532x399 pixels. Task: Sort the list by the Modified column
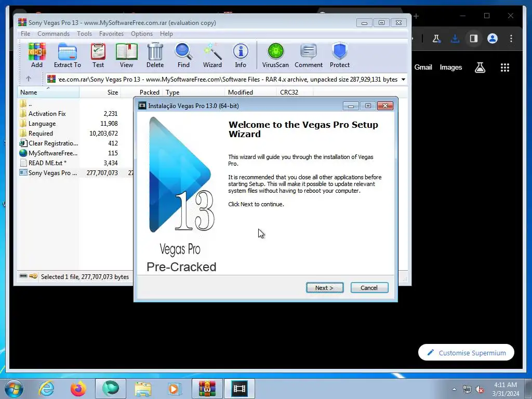click(250, 92)
